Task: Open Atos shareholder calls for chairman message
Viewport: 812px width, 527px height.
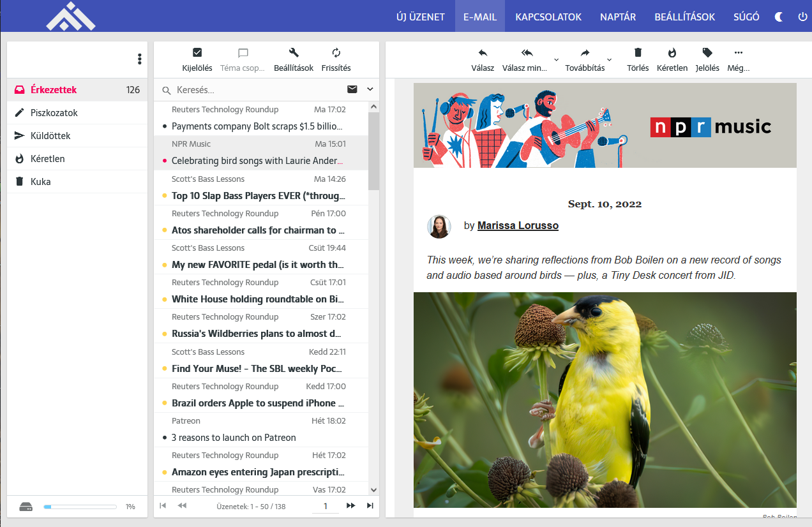Action: tap(261, 222)
